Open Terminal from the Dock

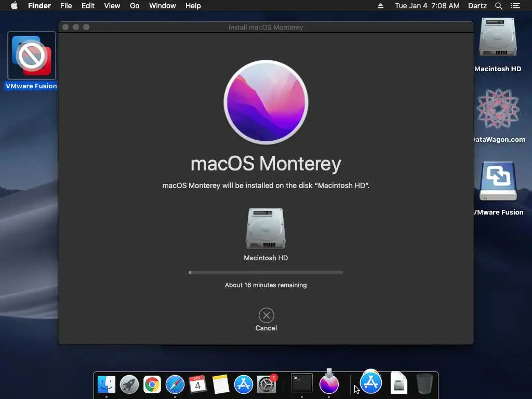click(302, 383)
